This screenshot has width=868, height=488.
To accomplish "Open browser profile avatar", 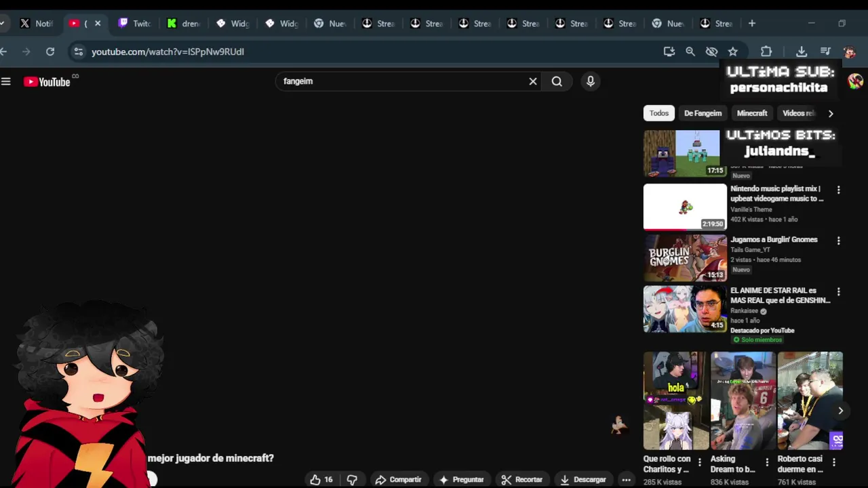I will tap(850, 52).
